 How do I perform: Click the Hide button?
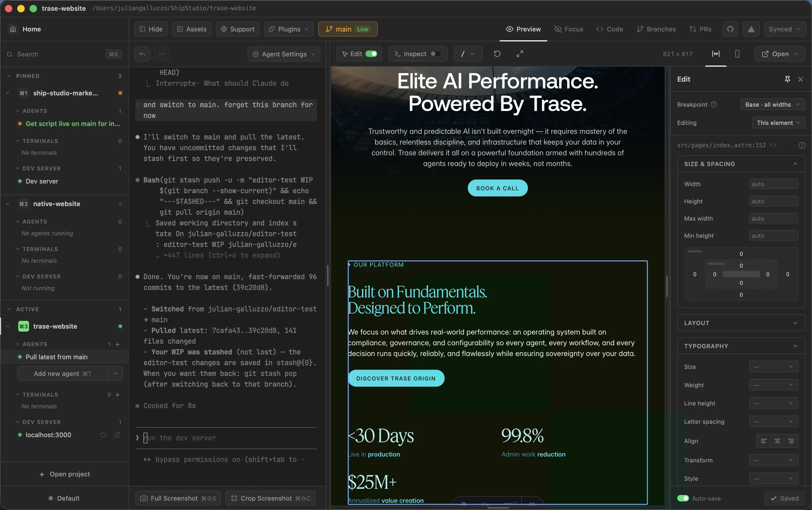coord(151,29)
